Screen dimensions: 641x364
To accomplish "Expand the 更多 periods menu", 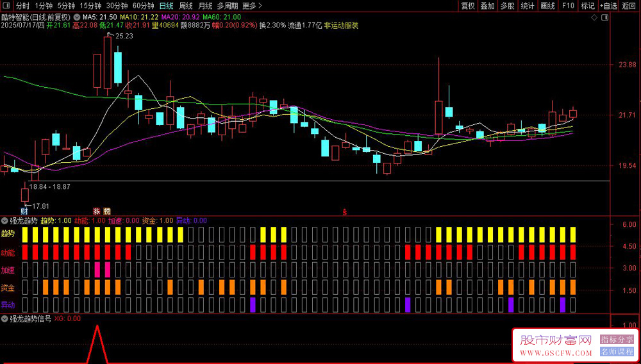I will point(252,6).
